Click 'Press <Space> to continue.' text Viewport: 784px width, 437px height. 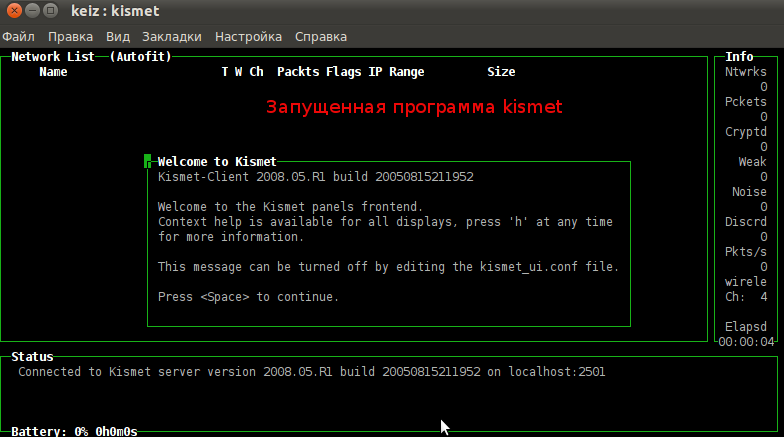pyautogui.click(x=248, y=296)
